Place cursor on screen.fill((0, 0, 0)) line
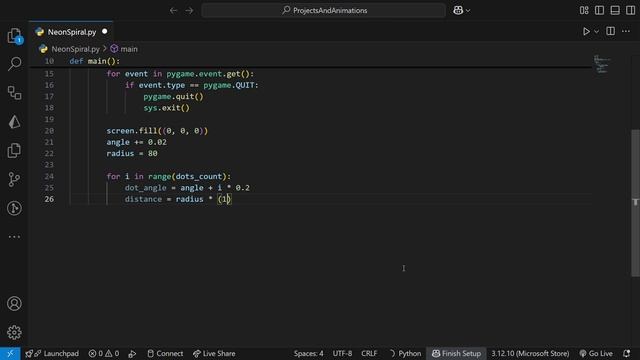Image resolution: width=640 pixels, height=360 pixels. pos(157,131)
